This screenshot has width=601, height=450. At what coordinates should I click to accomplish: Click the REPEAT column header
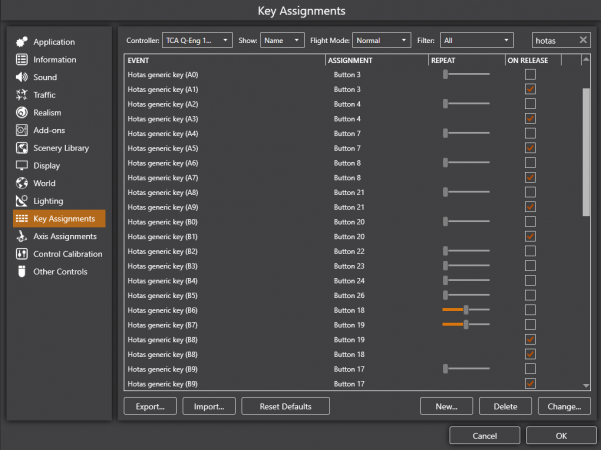tap(466, 60)
